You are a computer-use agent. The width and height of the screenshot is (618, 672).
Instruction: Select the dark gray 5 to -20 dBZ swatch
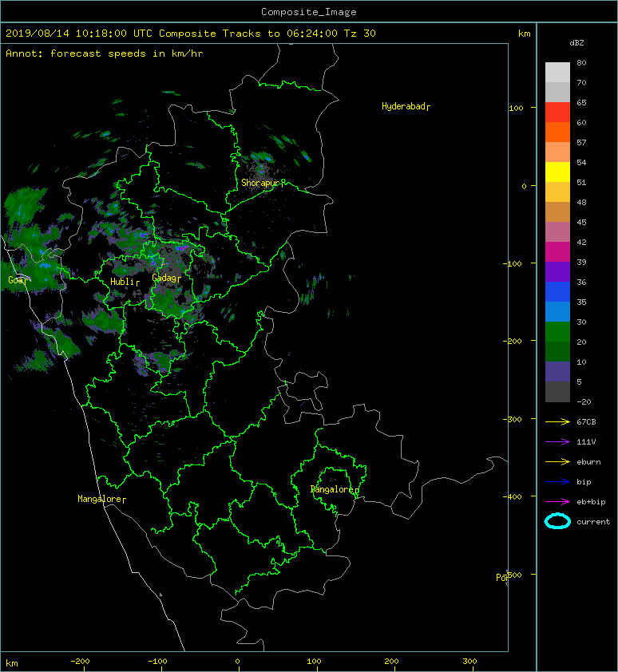557,391
